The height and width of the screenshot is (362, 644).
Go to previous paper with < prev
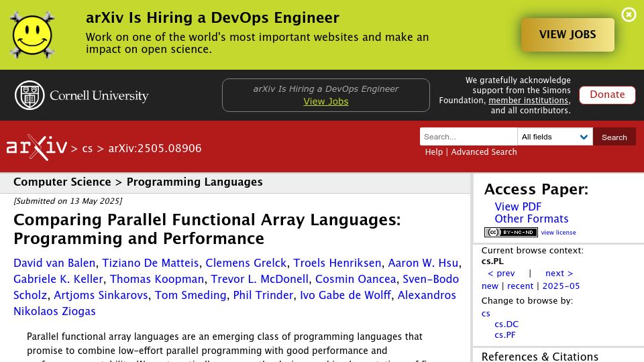tap(501, 274)
